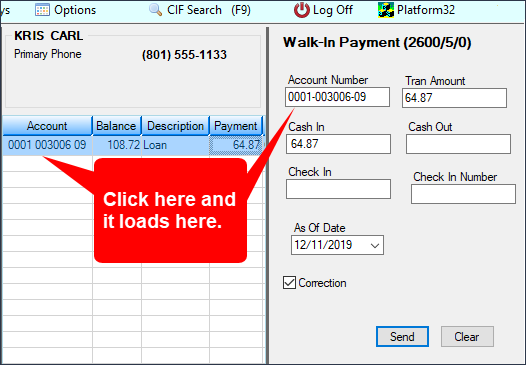Click the Account column header
The image size is (526, 365).
[47, 126]
